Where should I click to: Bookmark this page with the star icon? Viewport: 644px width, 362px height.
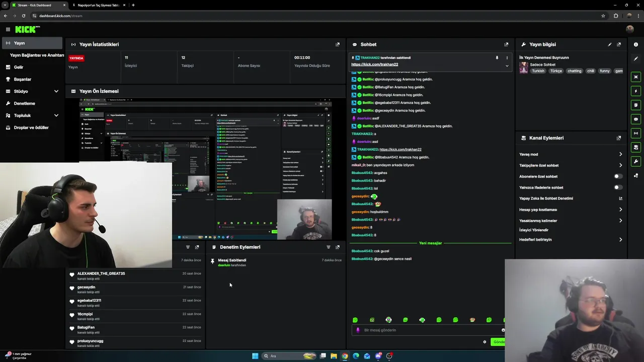pyautogui.click(x=603, y=16)
